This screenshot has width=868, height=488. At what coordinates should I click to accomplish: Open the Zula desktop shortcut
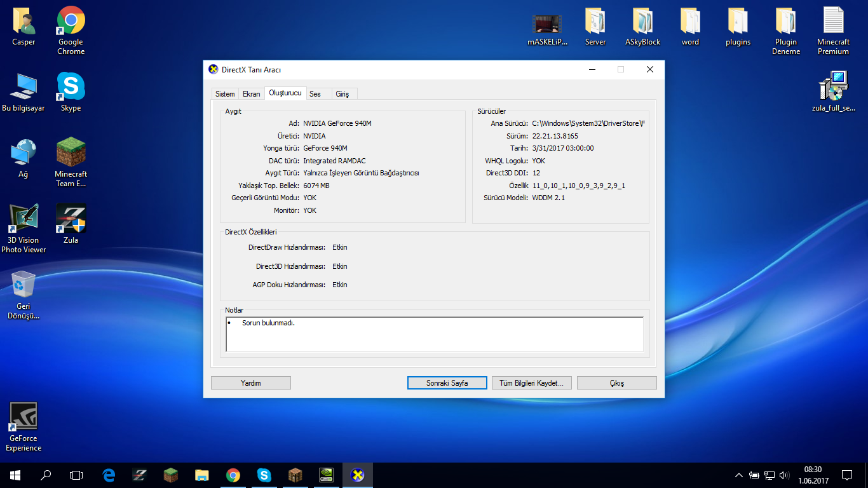click(71, 220)
